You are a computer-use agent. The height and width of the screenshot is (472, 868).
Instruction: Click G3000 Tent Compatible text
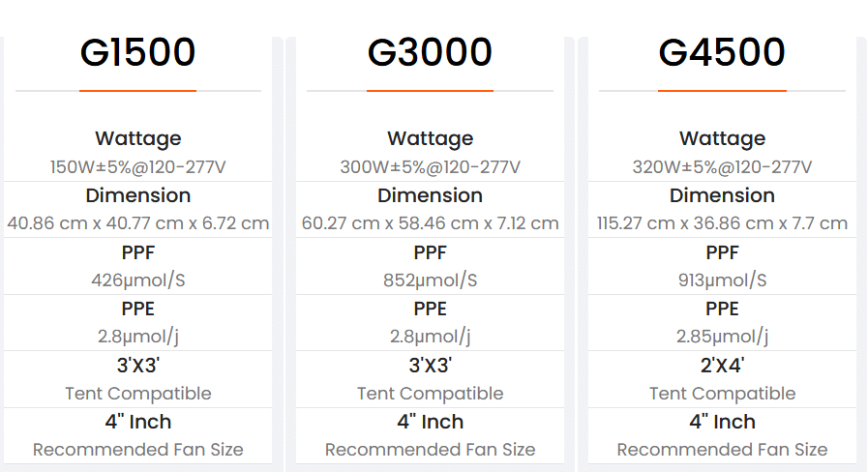[430, 394]
